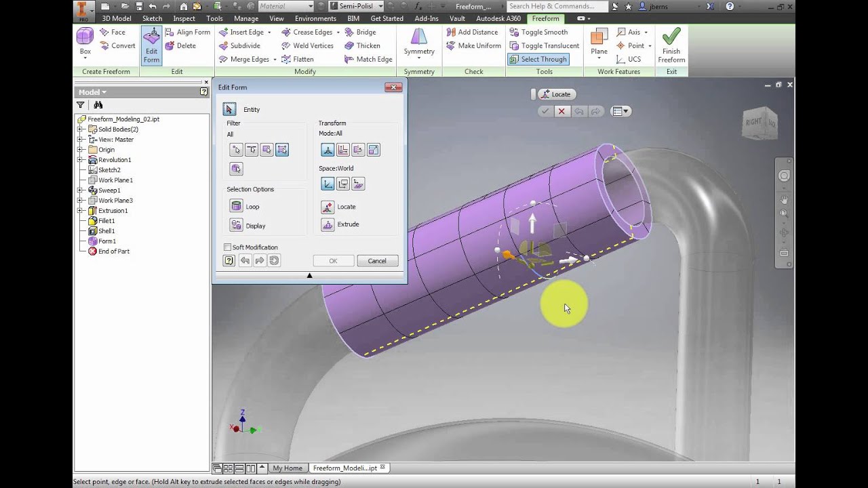Toggle the Entity selection arrow button
Screen dimensions: 868x488
pyautogui.click(x=229, y=109)
